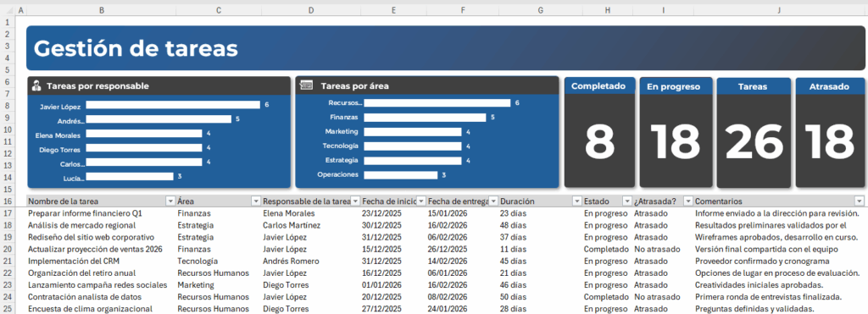Select column E header
868x314 pixels.
(x=393, y=10)
